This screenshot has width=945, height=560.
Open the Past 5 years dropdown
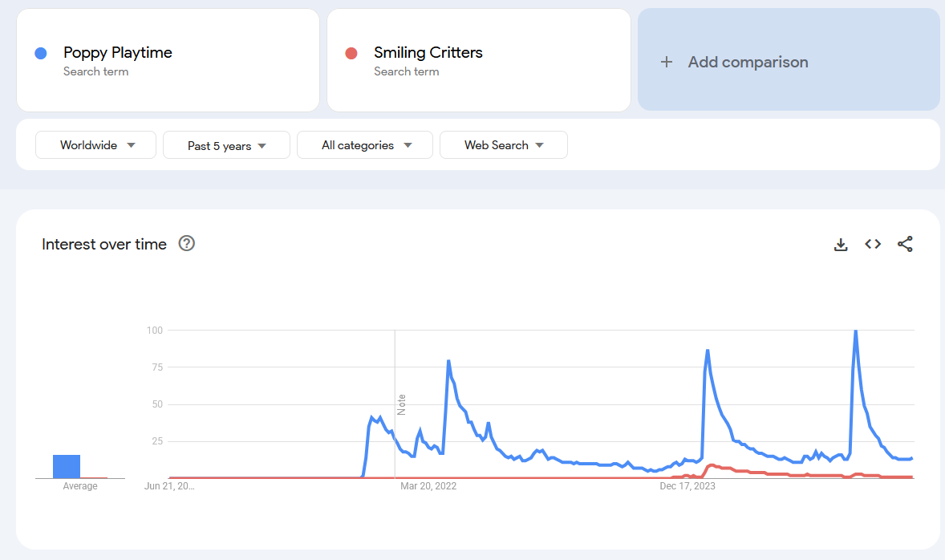(x=226, y=145)
